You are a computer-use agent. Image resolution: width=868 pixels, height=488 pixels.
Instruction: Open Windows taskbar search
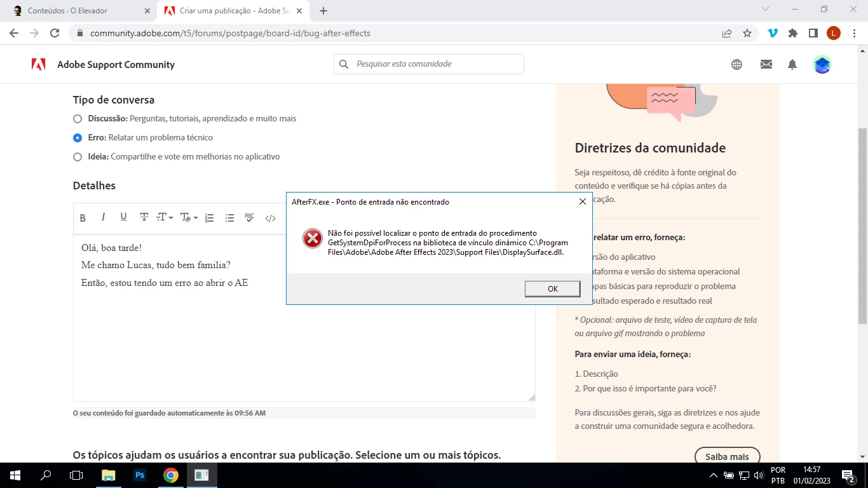point(46,475)
